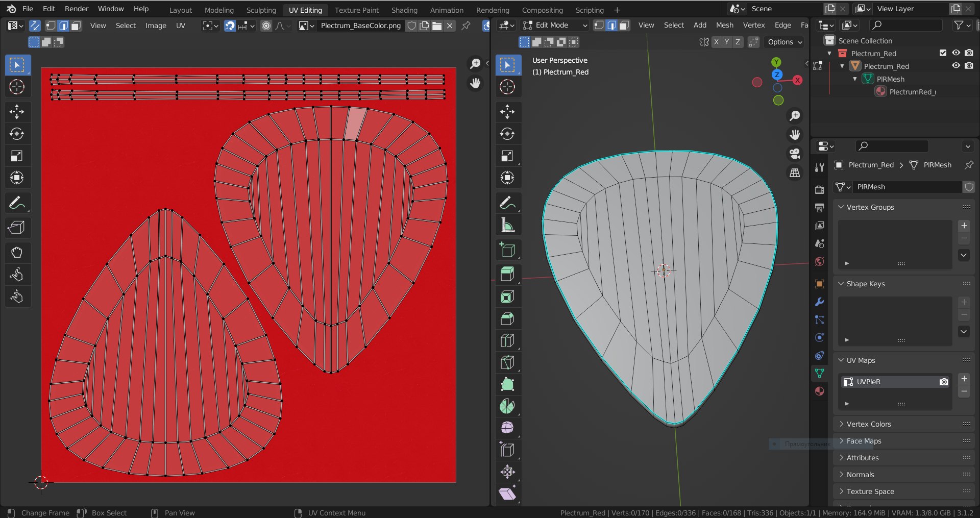Click the PIRMesh mesh name field
This screenshot has height=518, width=980.
(x=908, y=187)
